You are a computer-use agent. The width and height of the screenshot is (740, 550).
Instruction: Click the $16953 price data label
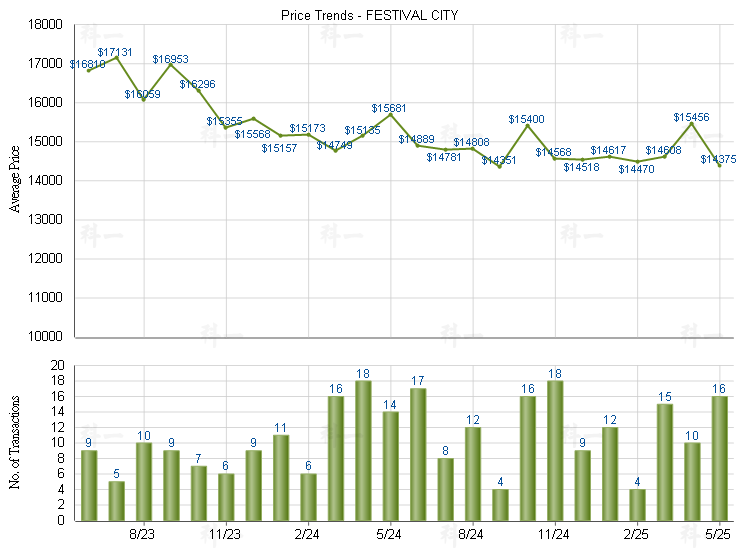click(x=170, y=59)
